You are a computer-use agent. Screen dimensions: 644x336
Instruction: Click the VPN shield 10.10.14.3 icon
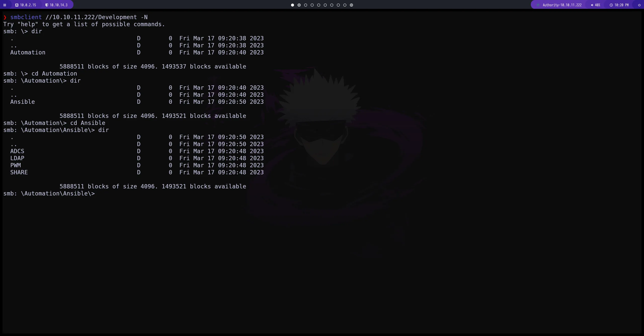pyautogui.click(x=47, y=5)
